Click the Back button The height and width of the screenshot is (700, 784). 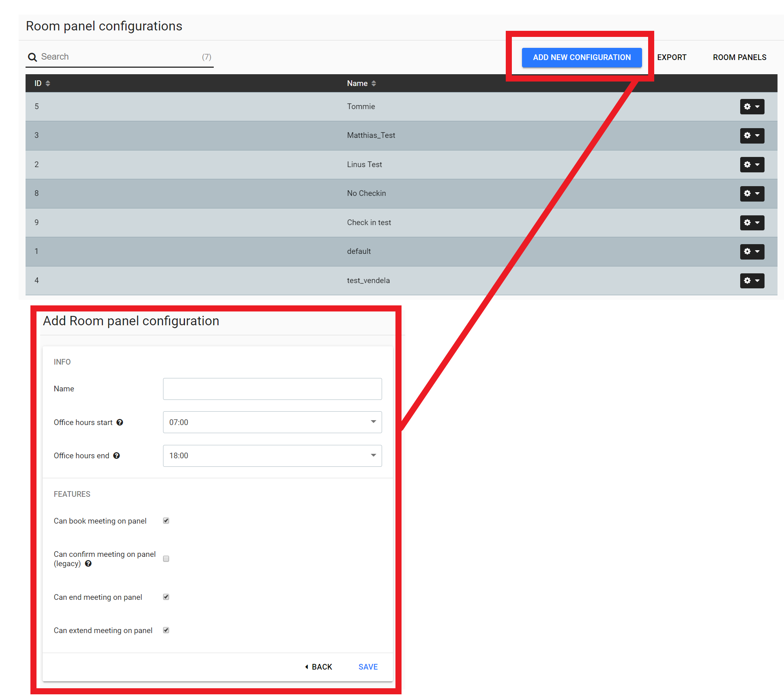pos(318,667)
